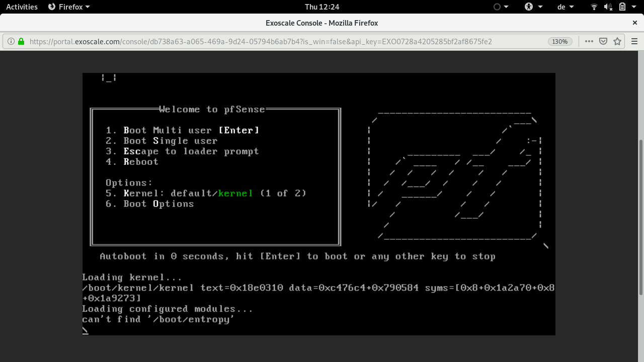This screenshot has width=644, height=362.
Task: Click the volume speaker icon
Action: (x=608, y=7)
